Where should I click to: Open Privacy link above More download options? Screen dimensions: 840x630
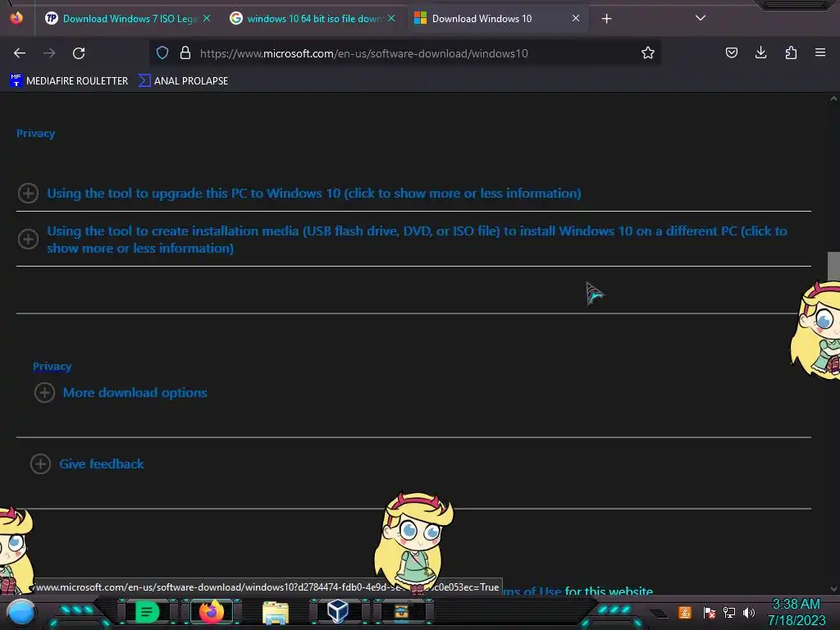(x=52, y=367)
